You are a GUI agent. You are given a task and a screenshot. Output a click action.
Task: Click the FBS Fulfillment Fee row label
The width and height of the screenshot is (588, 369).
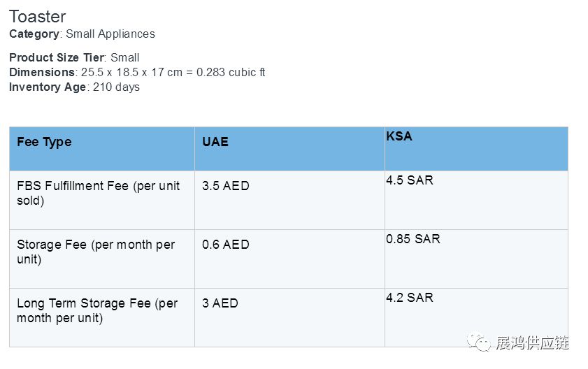click(x=98, y=193)
